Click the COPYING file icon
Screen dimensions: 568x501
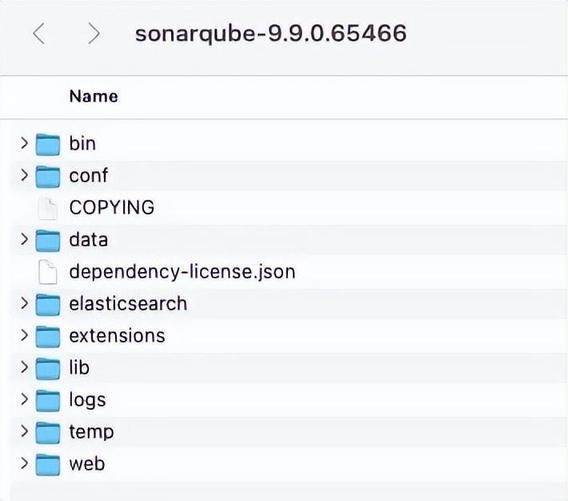tap(48, 208)
